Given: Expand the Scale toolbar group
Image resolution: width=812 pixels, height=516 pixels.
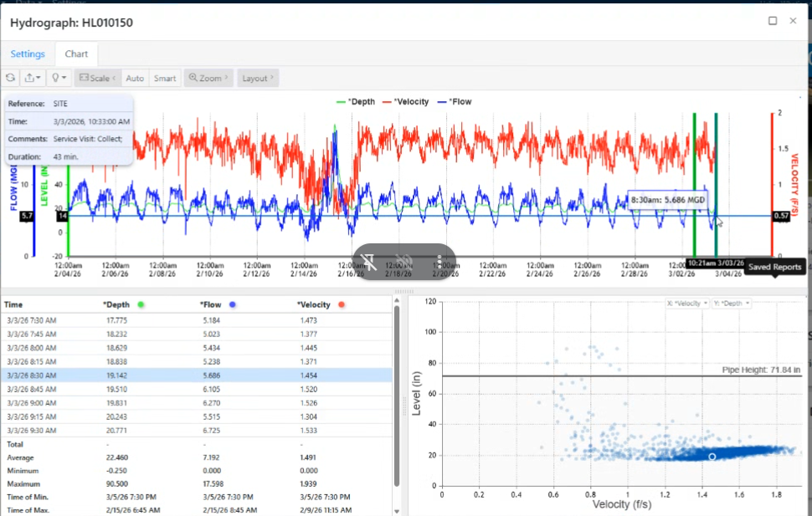Looking at the screenshot, I should click(x=98, y=78).
